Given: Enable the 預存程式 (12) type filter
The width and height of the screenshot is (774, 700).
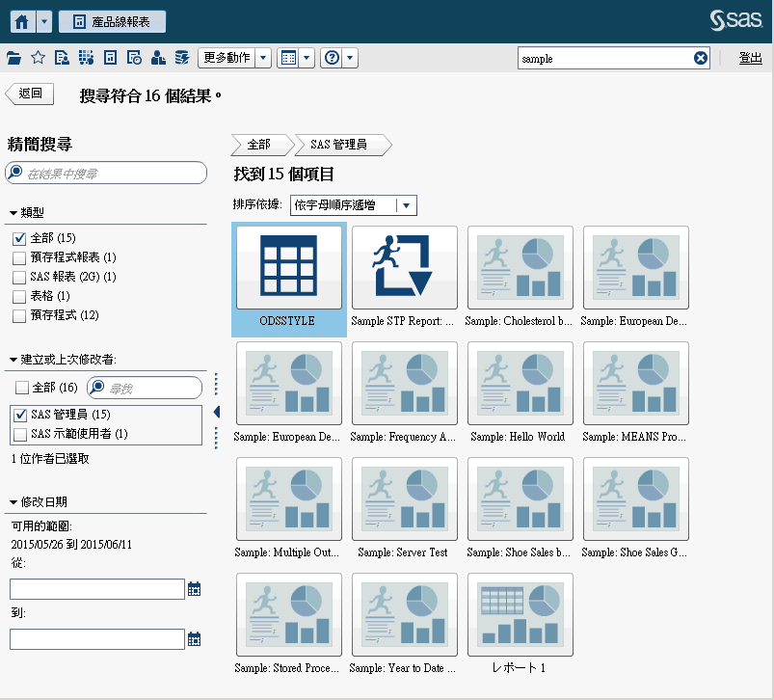Looking at the screenshot, I should coord(19,315).
